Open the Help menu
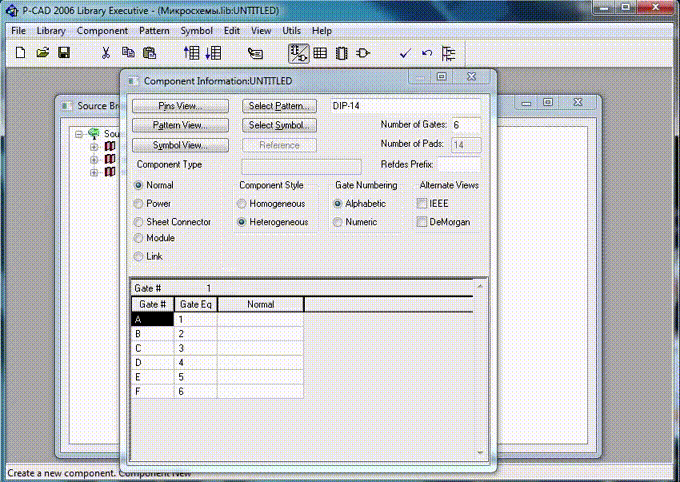This screenshot has height=482, width=680. click(321, 31)
